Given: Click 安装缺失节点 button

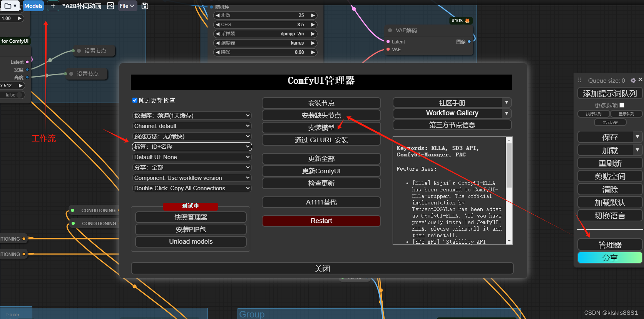Looking at the screenshot, I should 321,115.
